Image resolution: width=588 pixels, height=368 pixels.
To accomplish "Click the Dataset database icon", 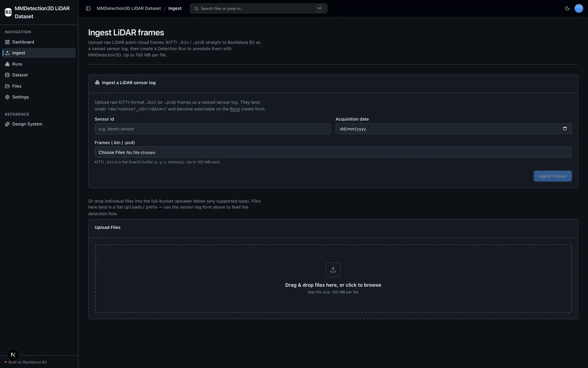I will [7, 75].
